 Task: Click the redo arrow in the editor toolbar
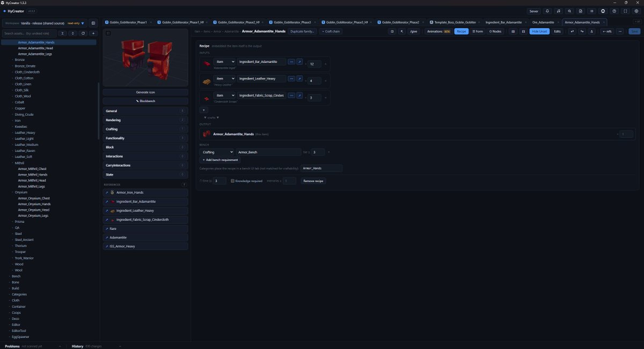[582, 32]
